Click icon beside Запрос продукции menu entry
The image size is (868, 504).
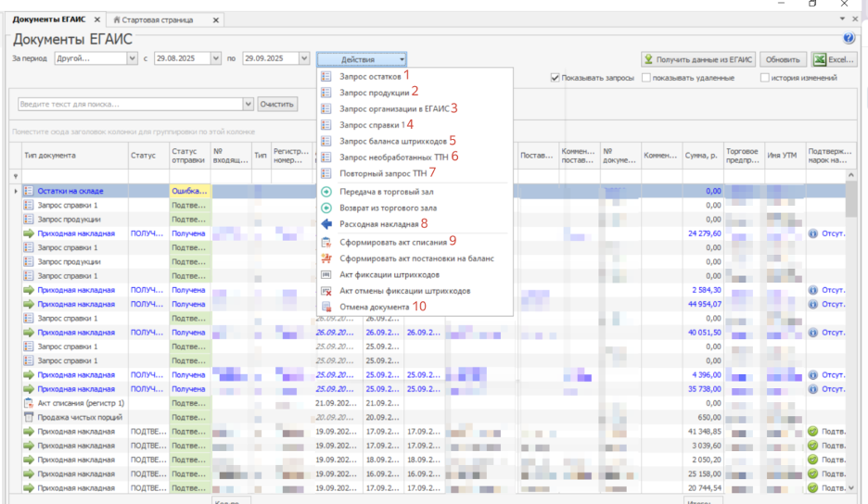[x=326, y=93]
